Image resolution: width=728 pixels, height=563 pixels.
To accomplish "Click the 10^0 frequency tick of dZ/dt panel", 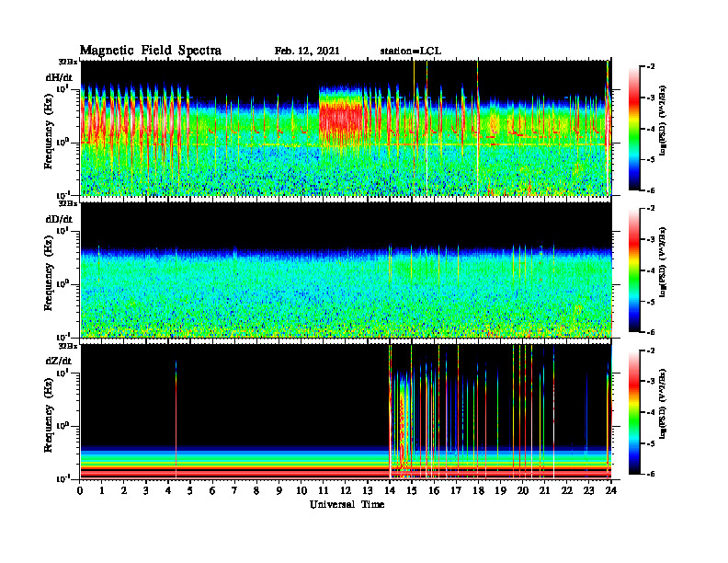I will (x=63, y=426).
